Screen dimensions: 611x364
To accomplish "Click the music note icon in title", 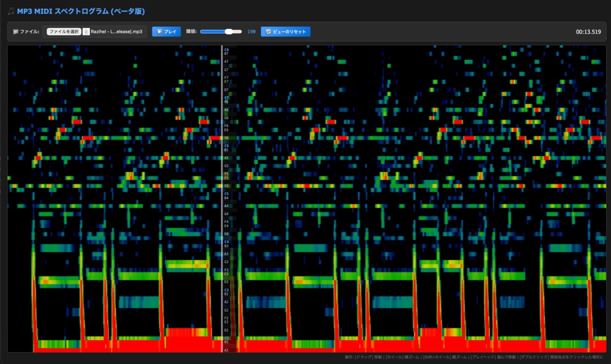I will (11, 11).
